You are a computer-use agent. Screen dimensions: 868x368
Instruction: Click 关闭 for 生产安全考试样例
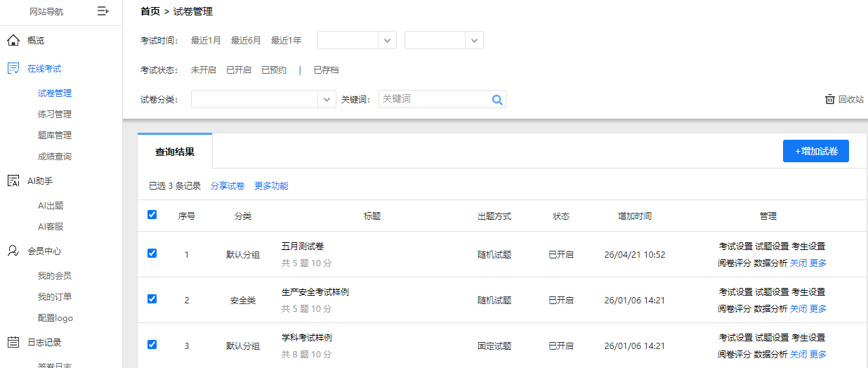coord(798,309)
